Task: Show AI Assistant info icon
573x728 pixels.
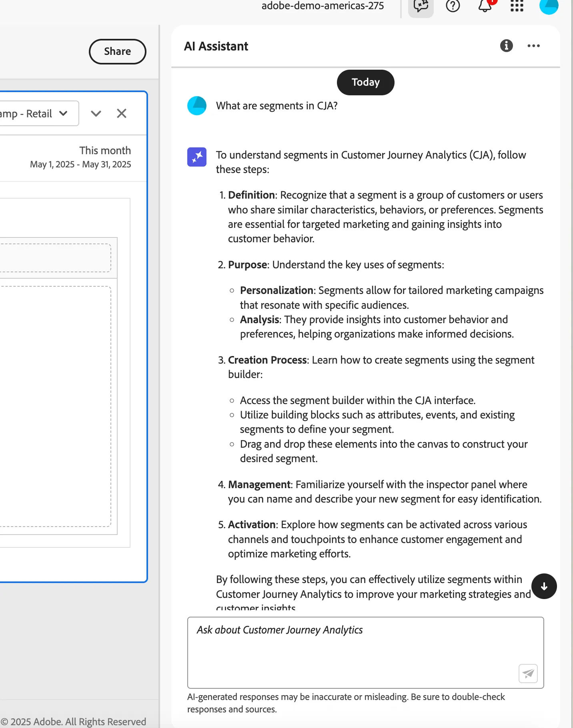Action: (x=506, y=46)
